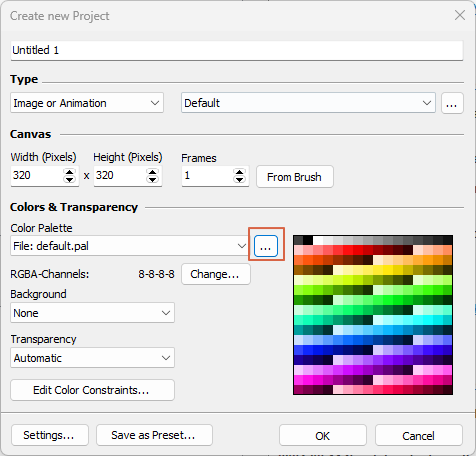Screen dimensions: 476x456
Task: Expand the Image or Animation type dropdown
Action: 87,103
